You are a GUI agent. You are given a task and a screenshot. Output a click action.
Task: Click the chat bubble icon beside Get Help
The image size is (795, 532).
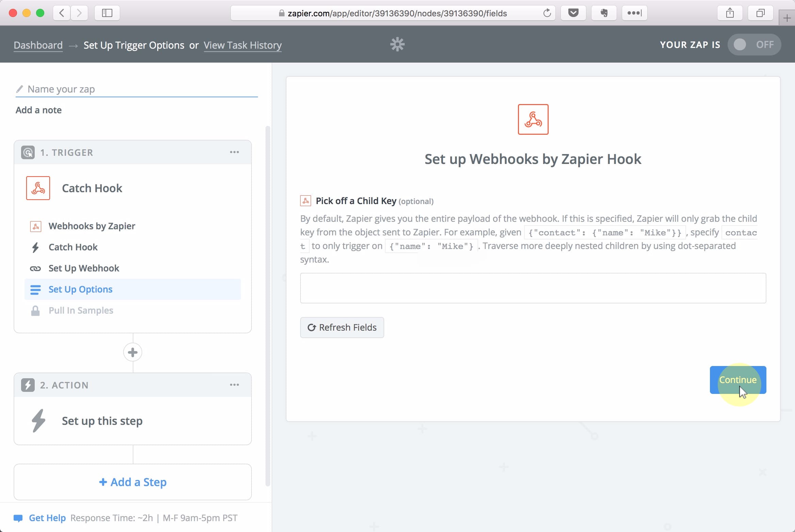[18, 518]
